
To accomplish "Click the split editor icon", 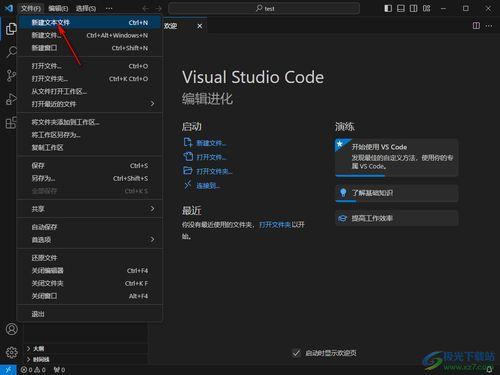I will 476,26.
